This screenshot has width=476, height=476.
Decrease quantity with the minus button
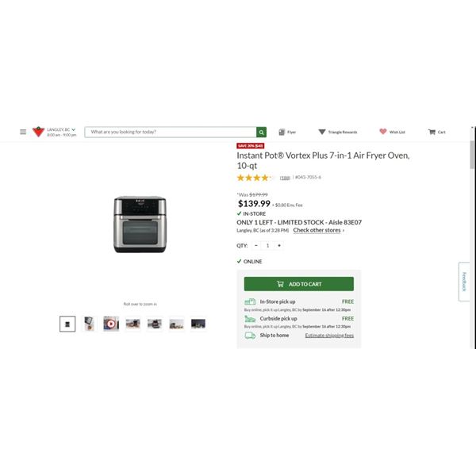pyautogui.click(x=256, y=245)
